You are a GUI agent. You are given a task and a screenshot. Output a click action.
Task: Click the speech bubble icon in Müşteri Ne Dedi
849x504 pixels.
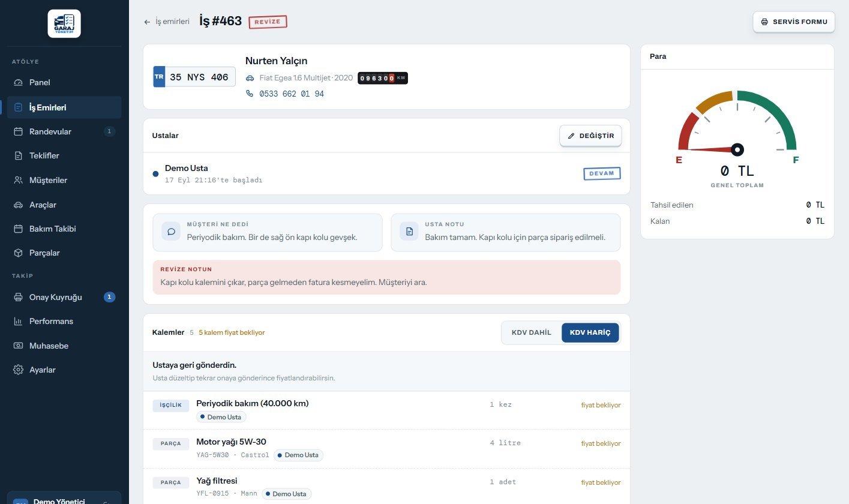click(171, 232)
